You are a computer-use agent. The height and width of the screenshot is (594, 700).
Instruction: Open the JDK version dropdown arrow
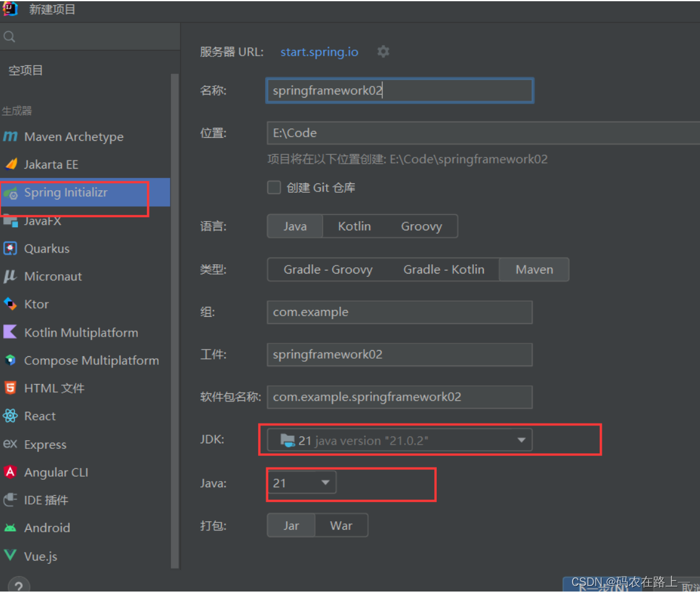point(521,440)
